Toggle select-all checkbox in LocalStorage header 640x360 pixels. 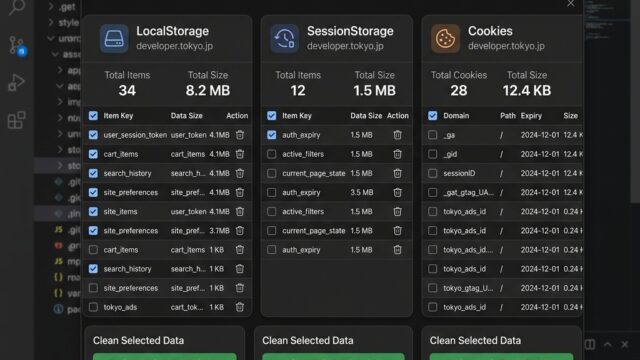(x=93, y=116)
